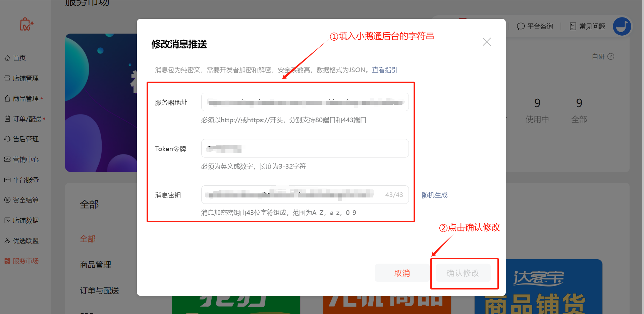The image size is (644, 314).
Task: Click the 取消 button
Action: tap(402, 273)
